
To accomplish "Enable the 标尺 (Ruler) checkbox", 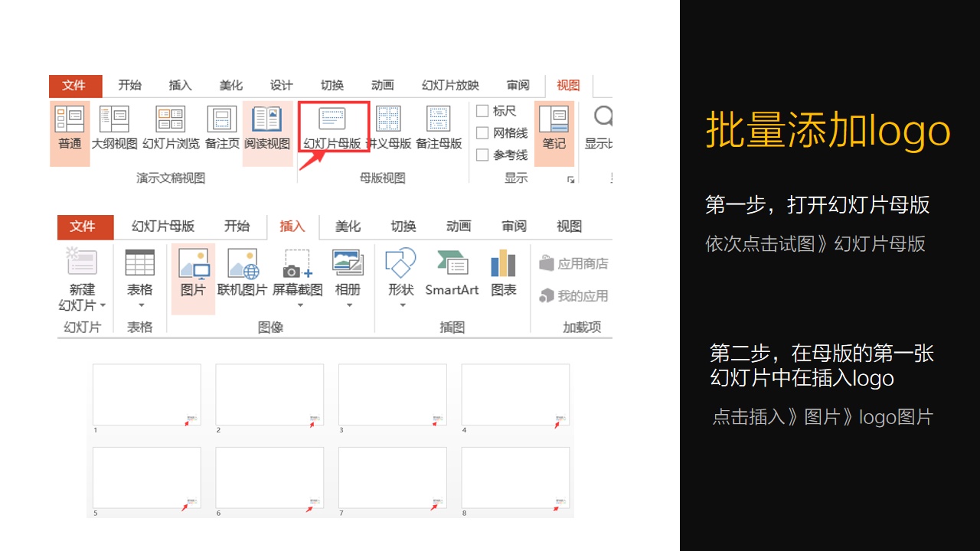I will (482, 110).
